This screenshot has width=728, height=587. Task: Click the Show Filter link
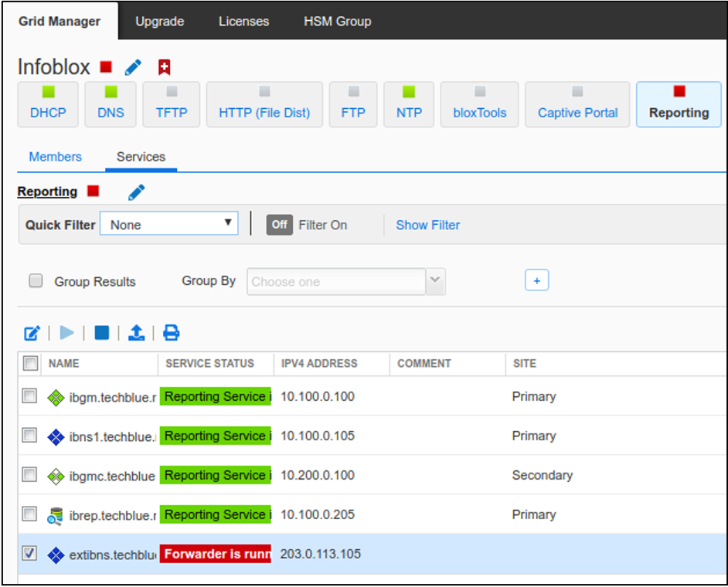tap(428, 225)
